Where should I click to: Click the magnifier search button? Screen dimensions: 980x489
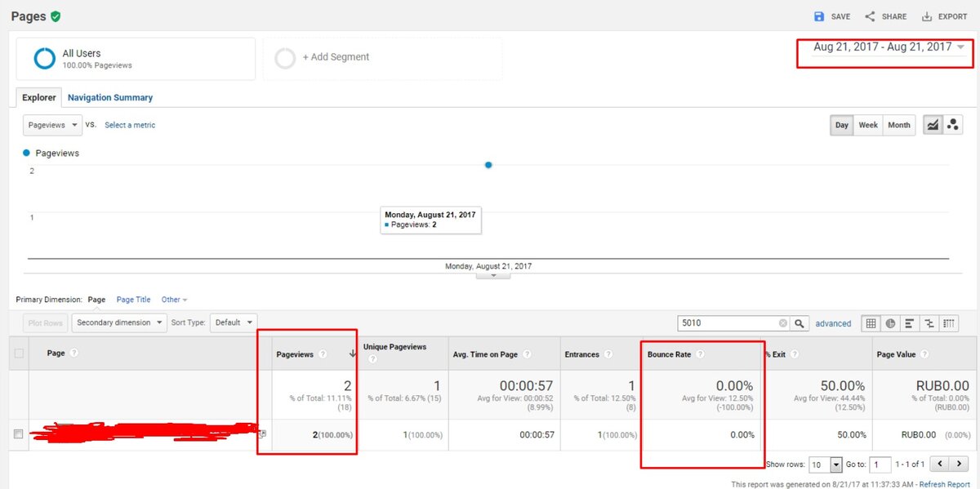(800, 323)
